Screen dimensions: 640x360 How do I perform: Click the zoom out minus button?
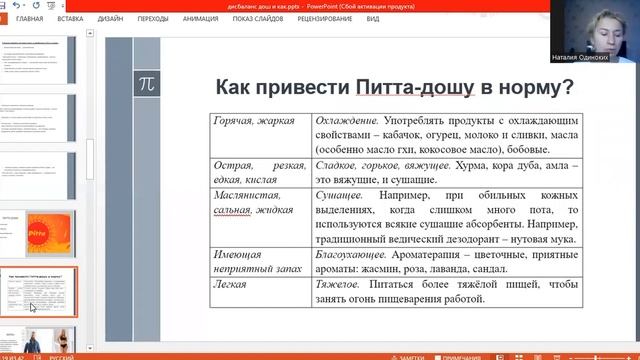click(571, 358)
